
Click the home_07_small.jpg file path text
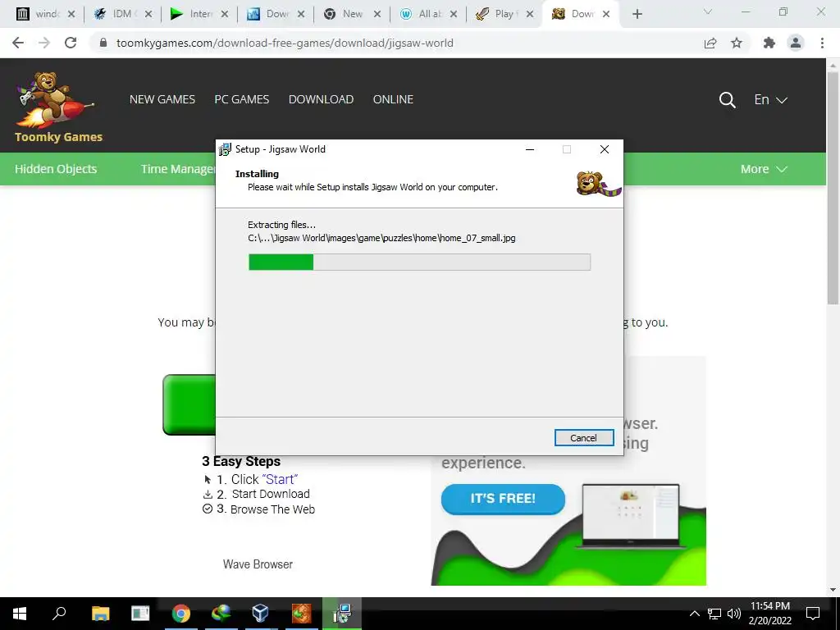coord(381,238)
